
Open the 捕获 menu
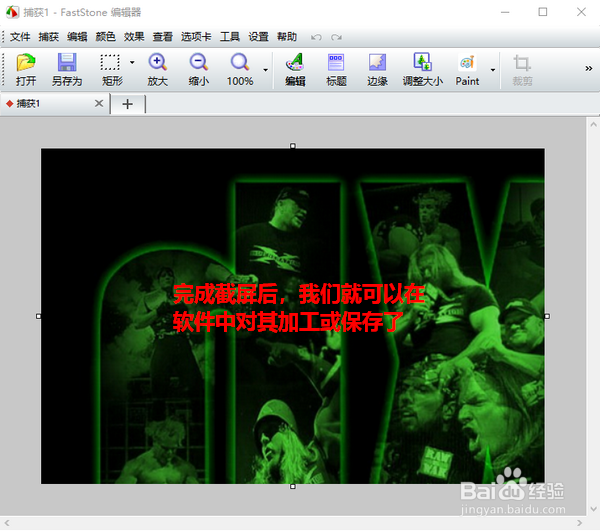click(x=49, y=37)
